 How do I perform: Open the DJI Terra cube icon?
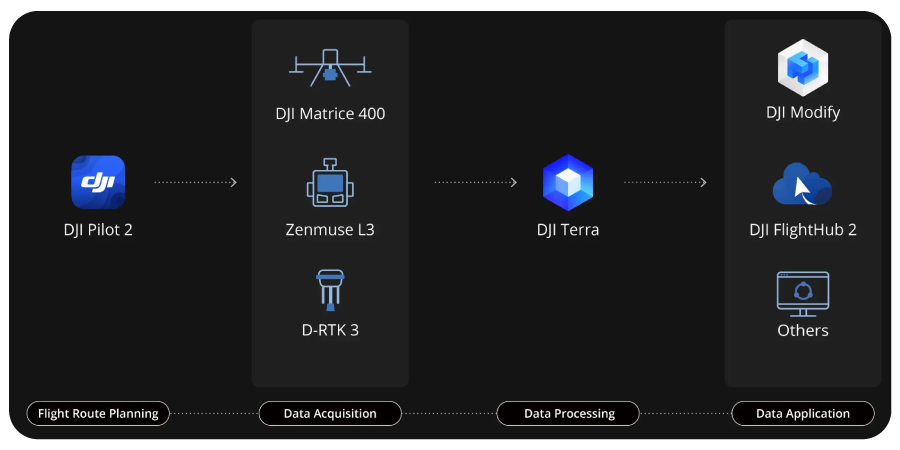click(x=568, y=182)
